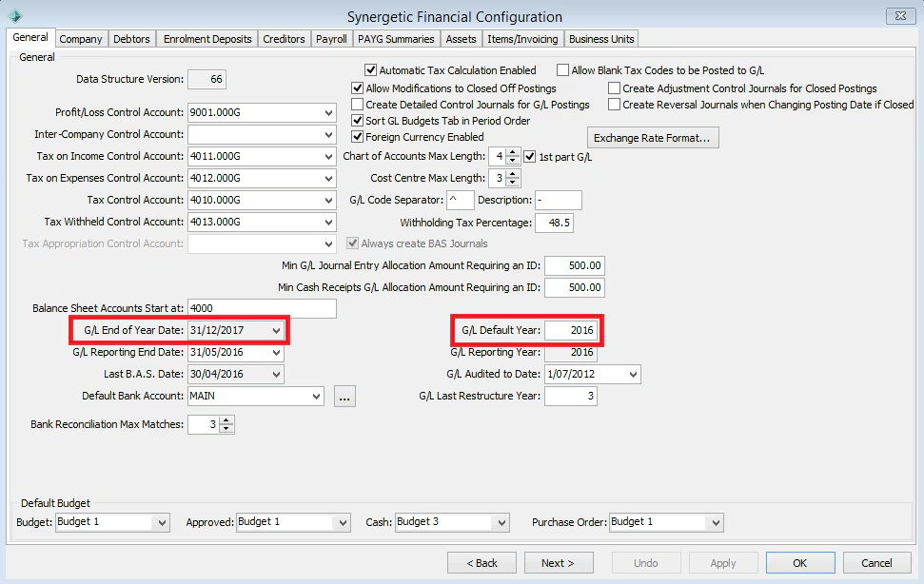The height and width of the screenshot is (584, 924).
Task: Enable Create Detailed Control Journals for G/L Postings
Action: pos(357,105)
